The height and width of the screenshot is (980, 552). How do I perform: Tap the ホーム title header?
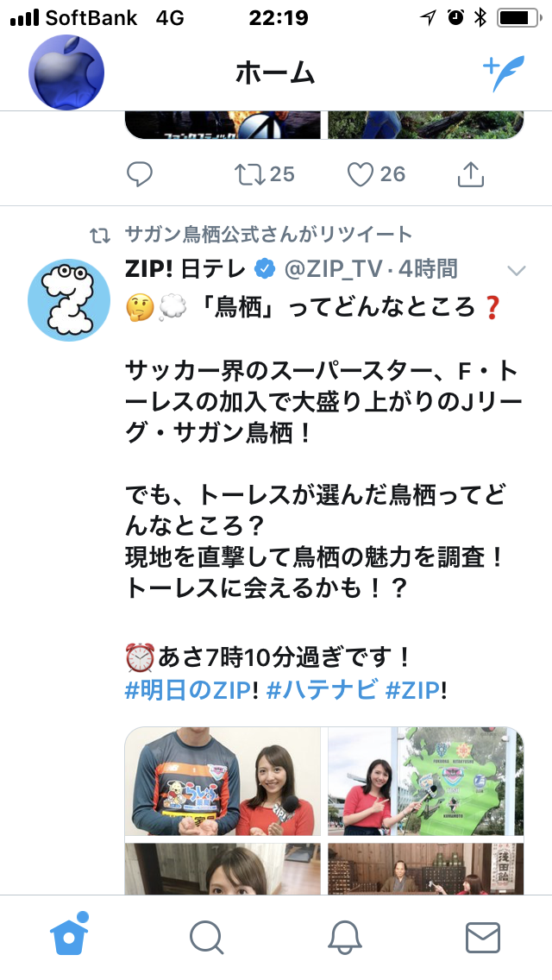[275, 73]
